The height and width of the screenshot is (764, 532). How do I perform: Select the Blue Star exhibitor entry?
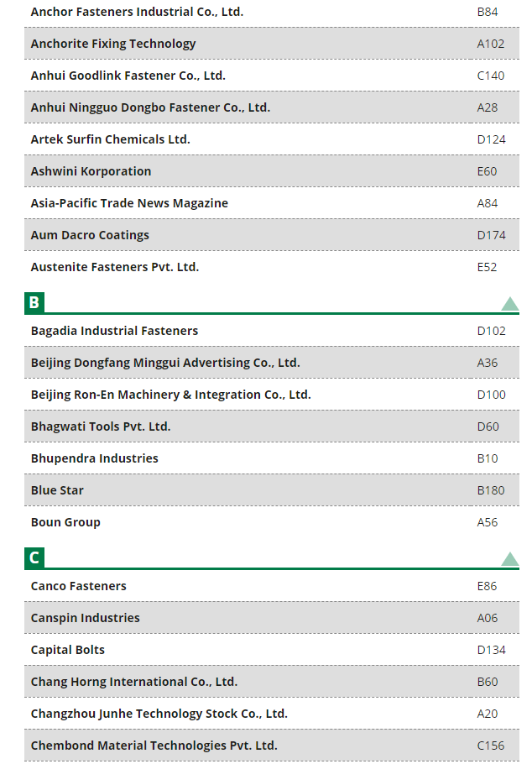pos(272,490)
